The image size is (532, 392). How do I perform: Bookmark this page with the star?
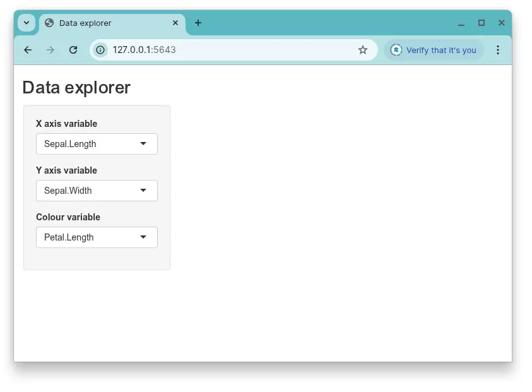click(x=363, y=50)
